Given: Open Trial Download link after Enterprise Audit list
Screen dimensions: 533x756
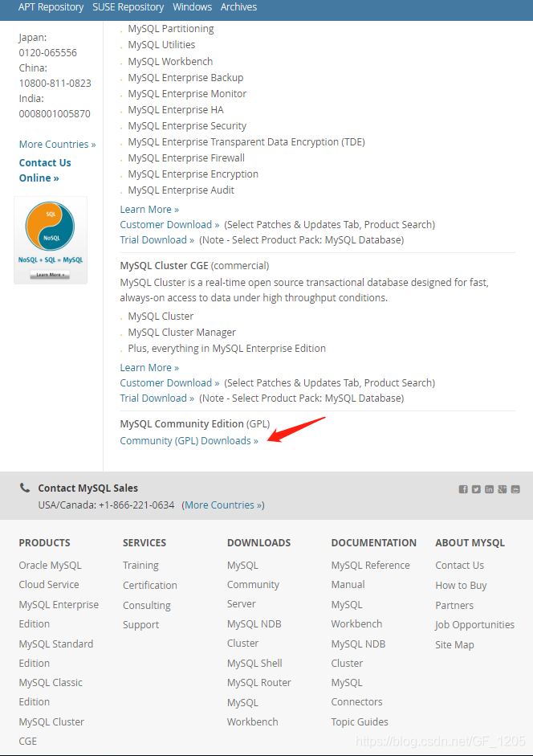Looking at the screenshot, I should coord(157,240).
